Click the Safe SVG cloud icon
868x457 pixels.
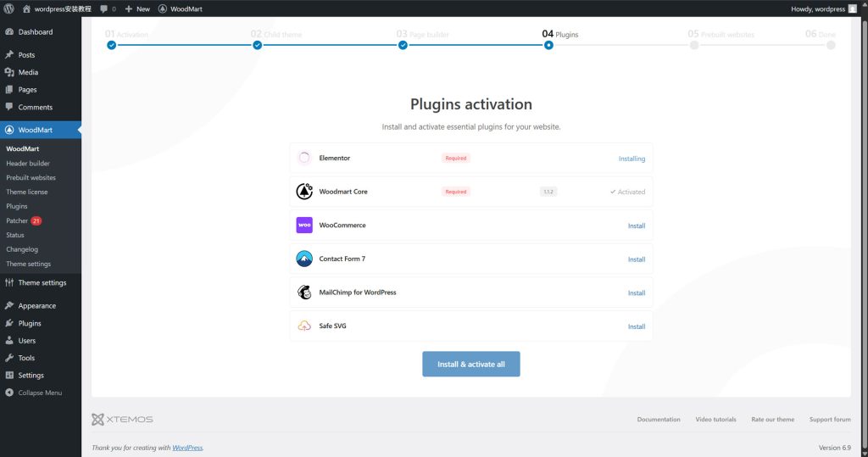pos(304,326)
